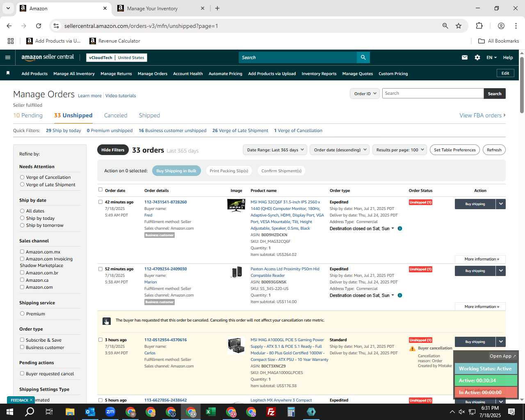The height and width of the screenshot is (420, 525).
Task: Check Buyer requested cancel filter
Action: click(22, 374)
